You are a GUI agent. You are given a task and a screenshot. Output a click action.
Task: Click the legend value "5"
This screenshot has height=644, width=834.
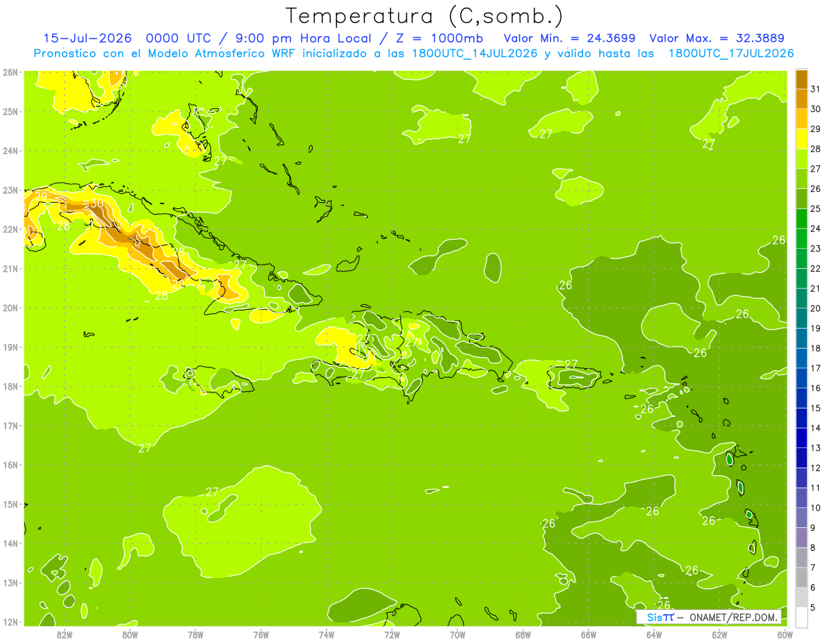(813, 608)
